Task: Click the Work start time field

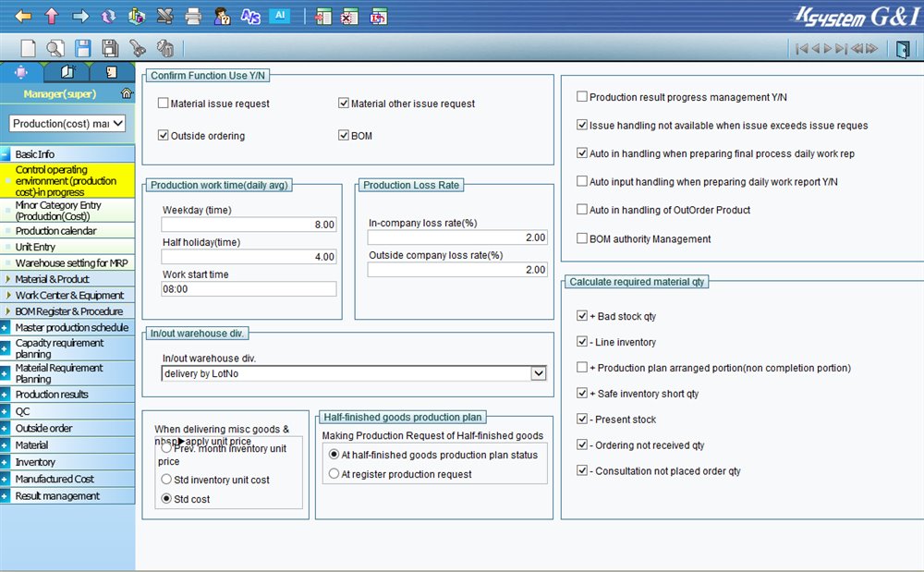Action: pos(249,288)
